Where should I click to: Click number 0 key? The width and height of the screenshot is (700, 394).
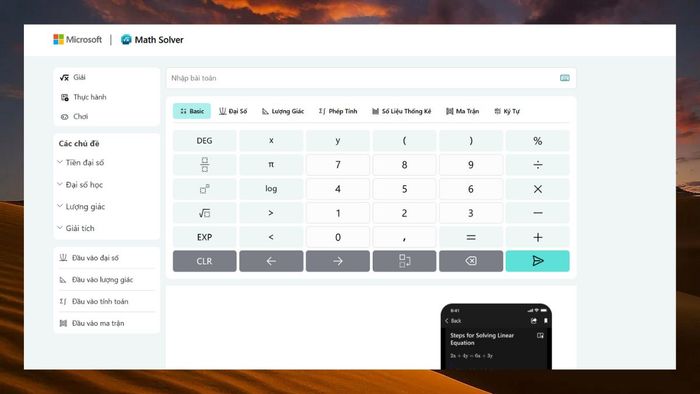click(x=338, y=237)
